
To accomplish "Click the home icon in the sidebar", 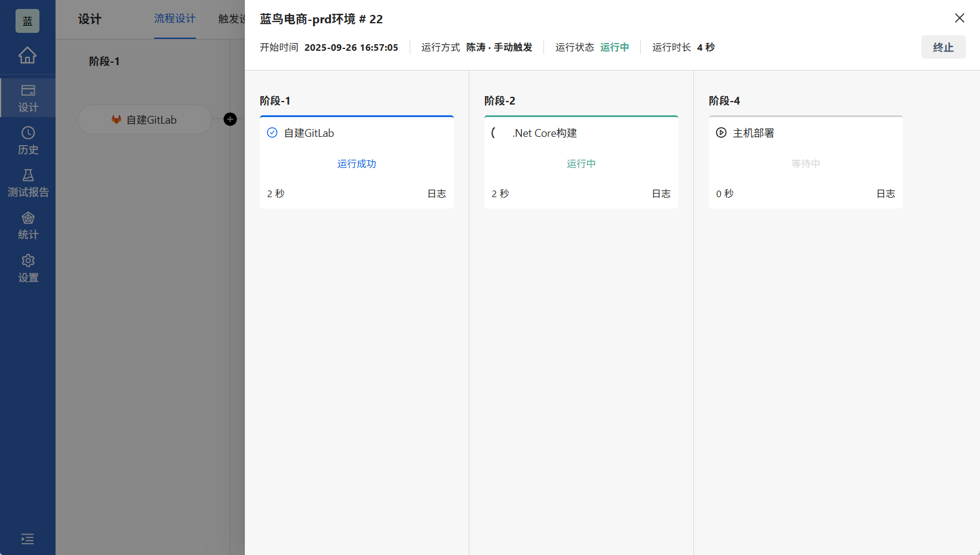I will pos(27,54).
